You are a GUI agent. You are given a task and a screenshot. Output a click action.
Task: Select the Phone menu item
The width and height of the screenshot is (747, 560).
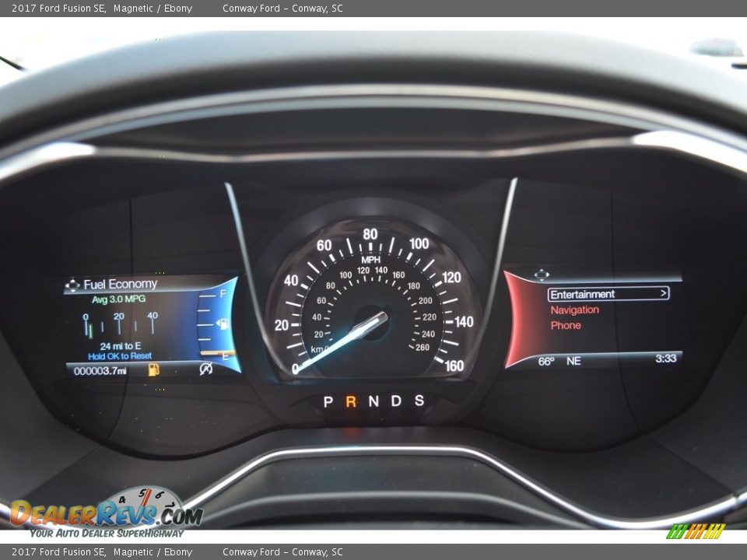566,324
